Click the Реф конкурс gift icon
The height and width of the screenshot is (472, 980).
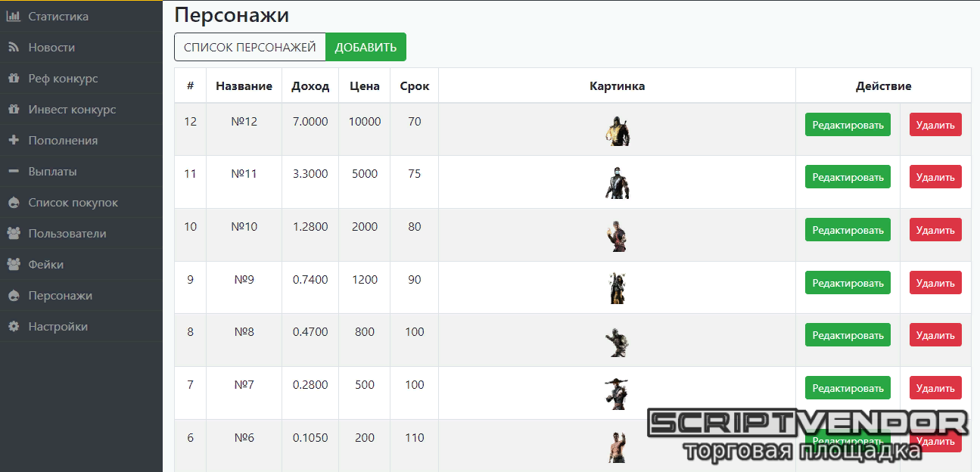(13, 78)
